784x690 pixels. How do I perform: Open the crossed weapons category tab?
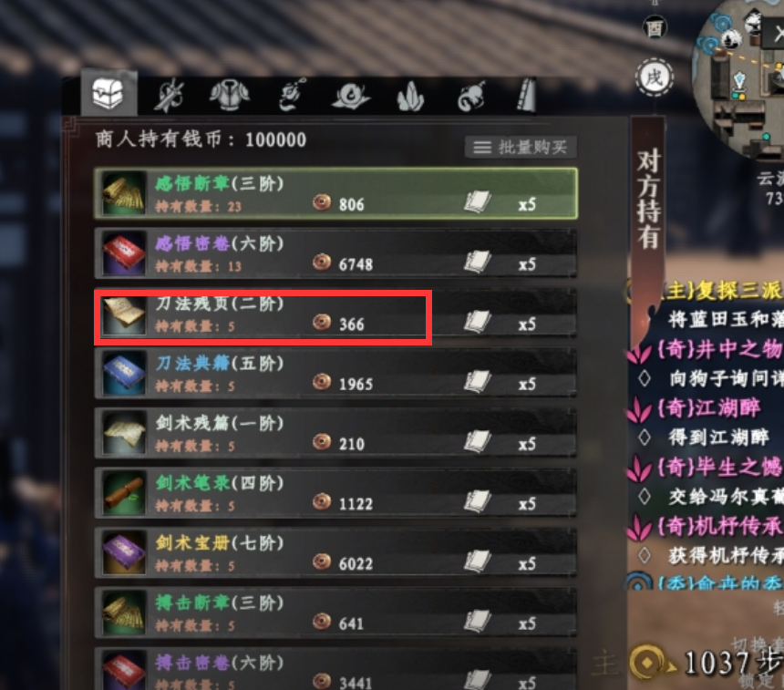pyautogui.click(x=169, y=95)
